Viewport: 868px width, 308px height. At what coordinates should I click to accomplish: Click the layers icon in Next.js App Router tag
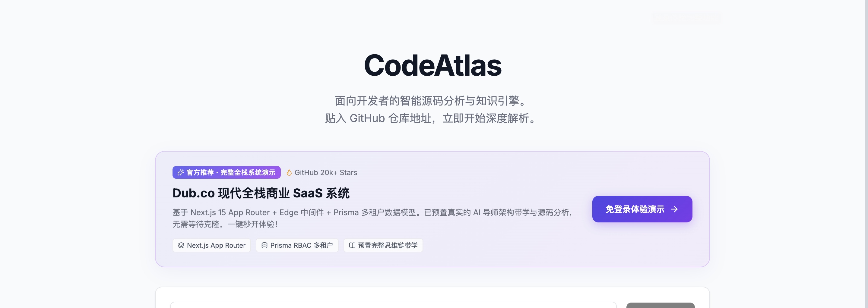pos(181,245)
